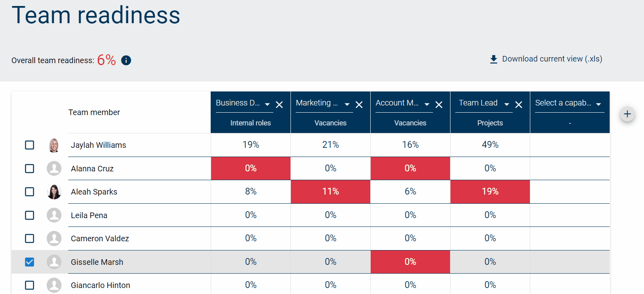Open the Business D... capability dropdown
Screen dimensions: 644x294
267,105
